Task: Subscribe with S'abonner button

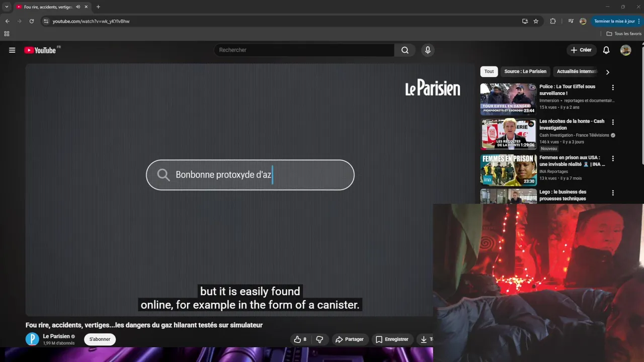Action: 100,339
